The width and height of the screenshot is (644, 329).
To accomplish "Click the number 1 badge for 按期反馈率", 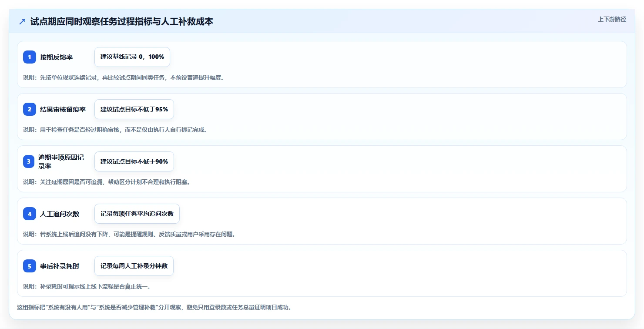I will point(30,57).
